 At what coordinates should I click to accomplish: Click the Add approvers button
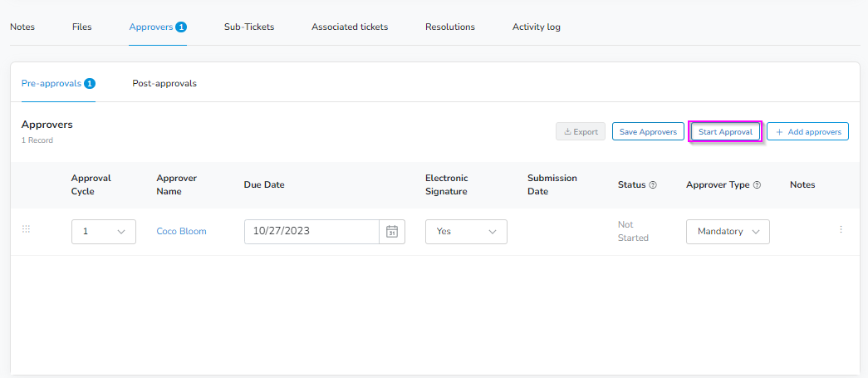pyautogui.click(x=807, y=132)
